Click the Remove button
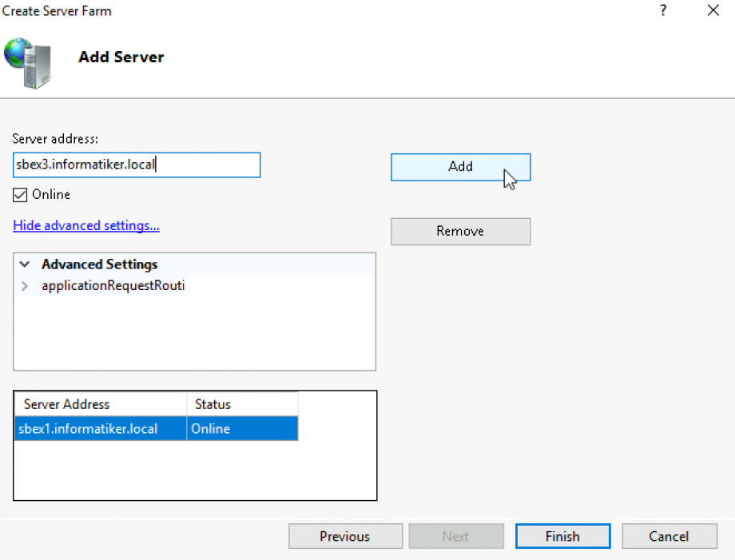The image size is (735, 560). [460, 231]
